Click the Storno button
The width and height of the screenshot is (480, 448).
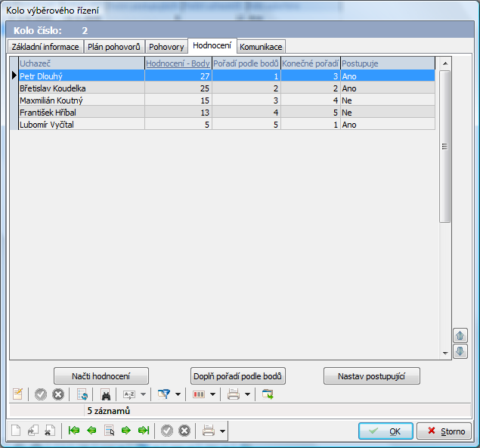[446, 431]
